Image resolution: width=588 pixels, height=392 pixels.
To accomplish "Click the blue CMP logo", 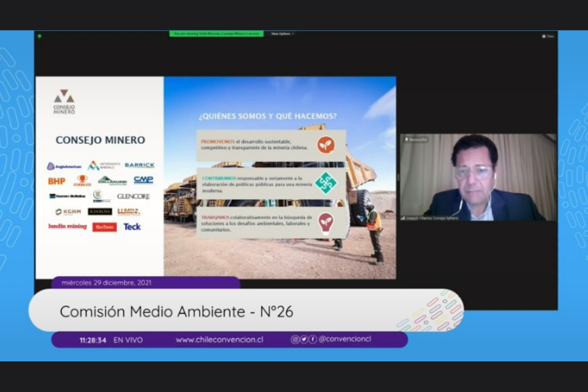I will pos(143,180).
